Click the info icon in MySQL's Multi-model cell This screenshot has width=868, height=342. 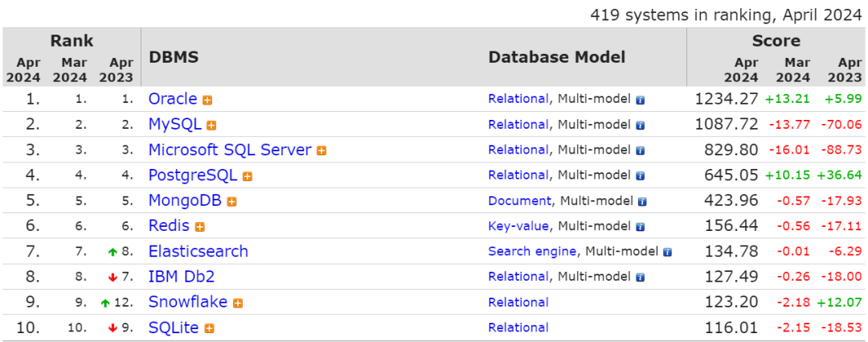[641, 126]
